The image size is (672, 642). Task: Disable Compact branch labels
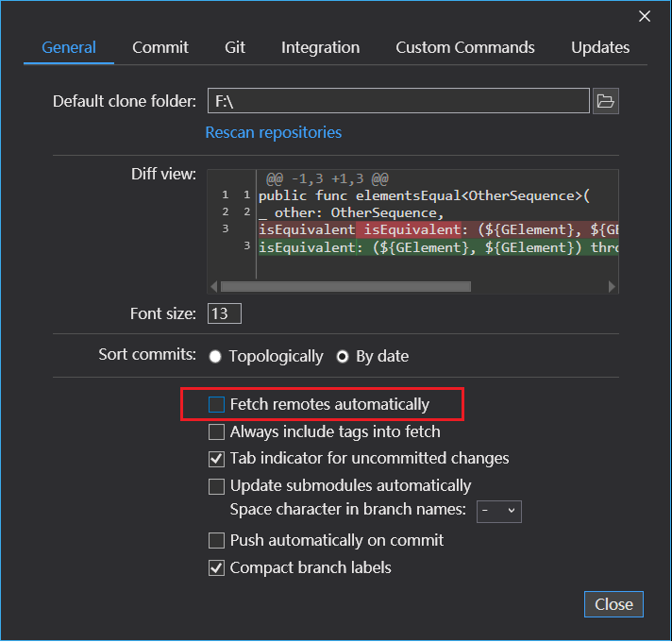point(217,568)
